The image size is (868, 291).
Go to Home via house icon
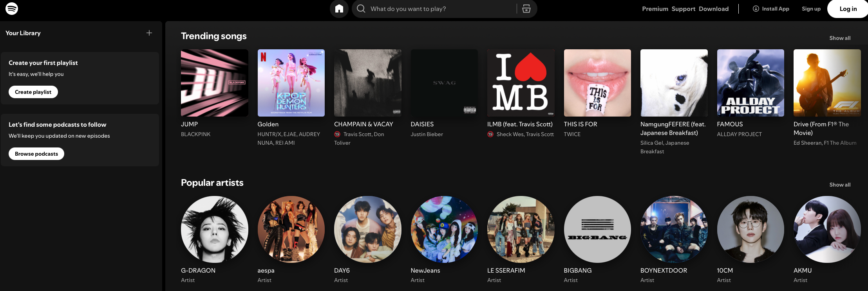coord(339,9)
